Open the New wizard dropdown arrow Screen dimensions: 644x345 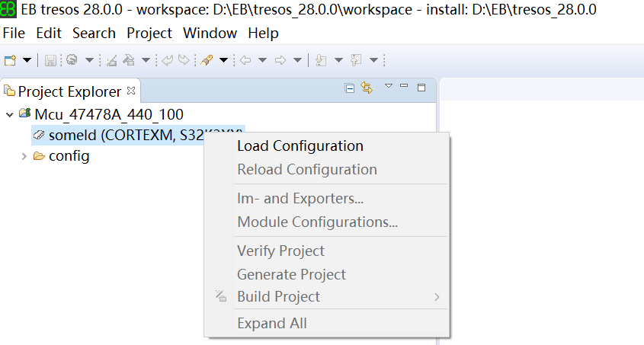[x=27, y=61]
